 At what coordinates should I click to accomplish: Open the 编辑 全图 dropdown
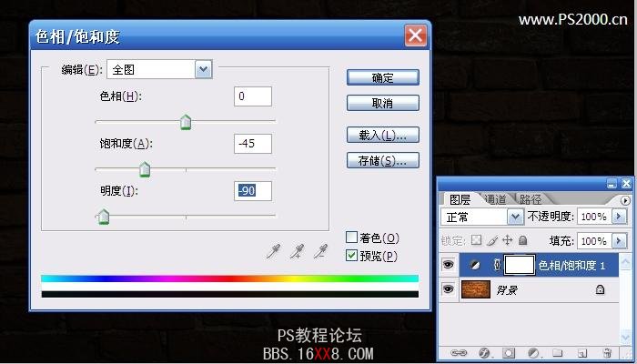pos(204,69)
